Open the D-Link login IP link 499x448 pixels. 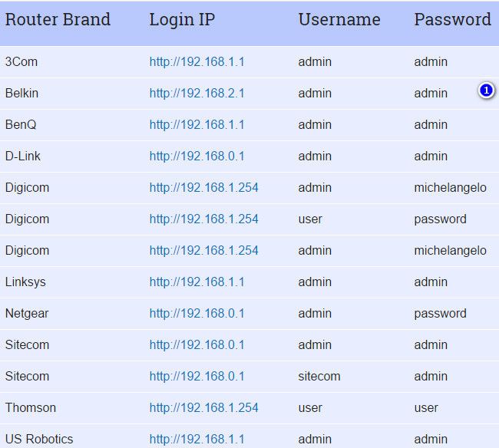point(197,156)
